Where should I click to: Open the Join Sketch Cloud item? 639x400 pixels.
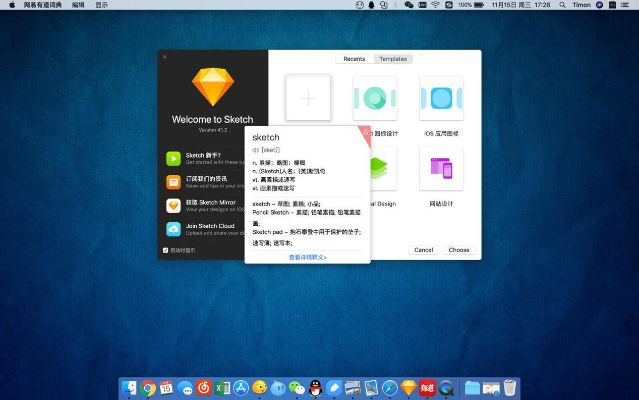(205, 229)
